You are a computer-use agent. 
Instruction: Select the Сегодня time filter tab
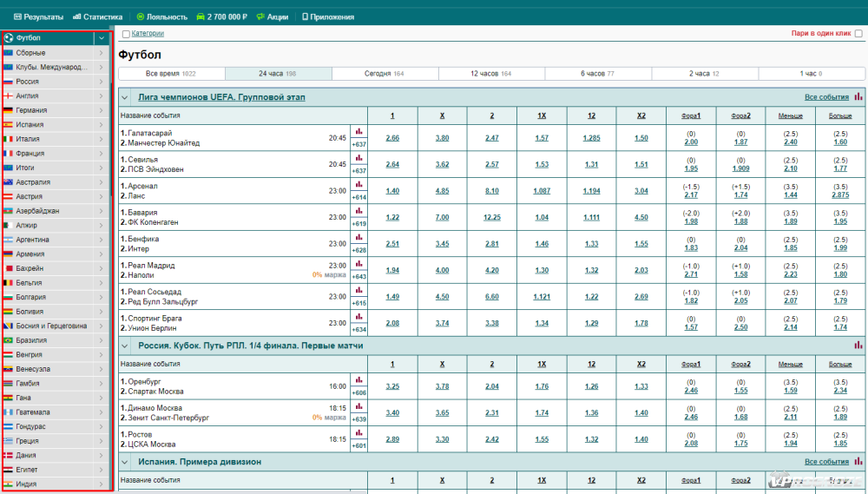point(384,74)
